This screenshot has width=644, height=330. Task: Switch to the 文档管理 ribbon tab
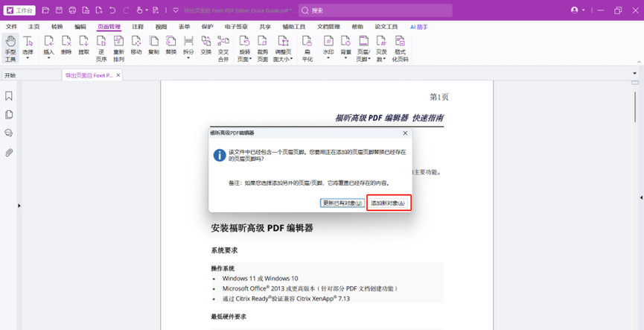[328, 27]
